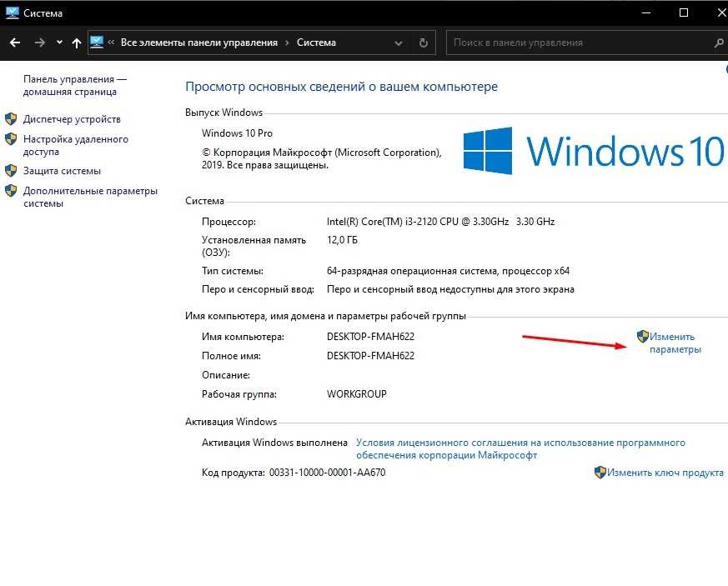Click the 'Просмотр основных сведений' heading
Image resolution: width=728 pixels, height=586 pixels.
coord(341,87)
